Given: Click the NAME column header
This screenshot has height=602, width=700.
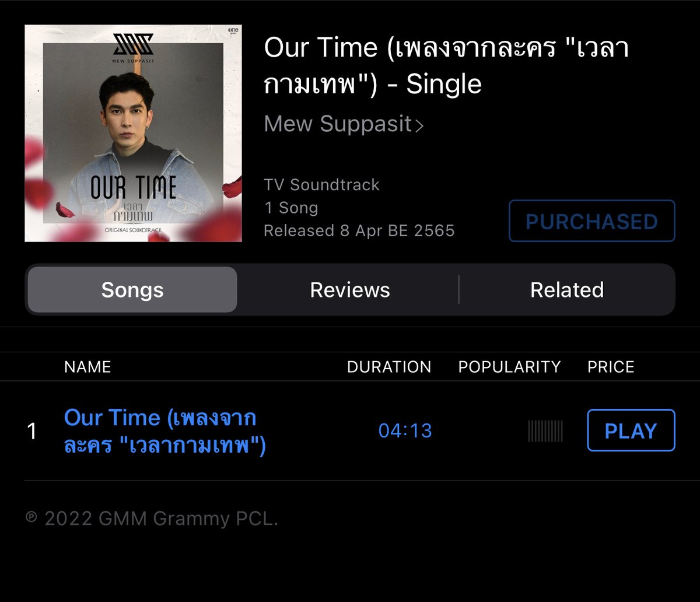Looking at the screenshot, I should [87, 367].
